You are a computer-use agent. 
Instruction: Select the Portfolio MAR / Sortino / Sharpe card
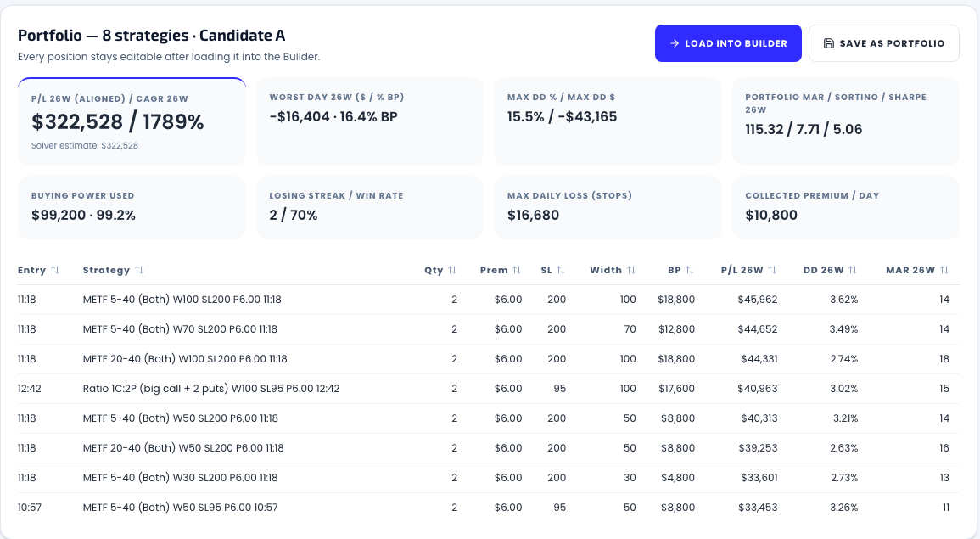(846, 121)
